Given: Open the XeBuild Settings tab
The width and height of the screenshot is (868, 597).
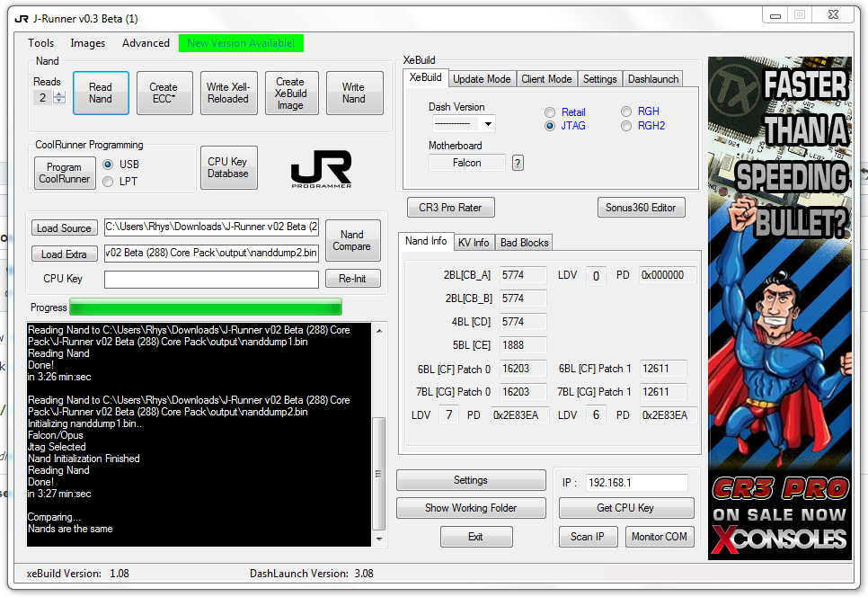Looking at the screenshot, I should [x=599, y=79].
